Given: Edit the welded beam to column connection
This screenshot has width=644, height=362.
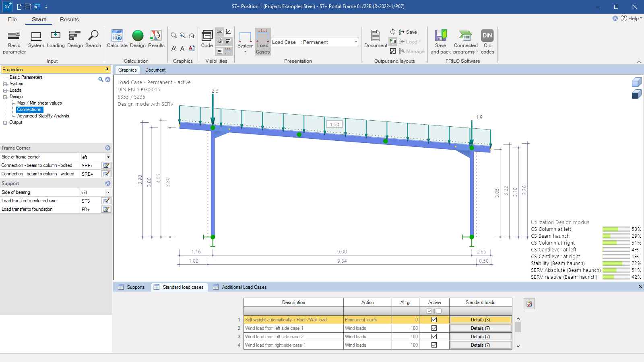Looking at the screenshot, I should (106, 174).
